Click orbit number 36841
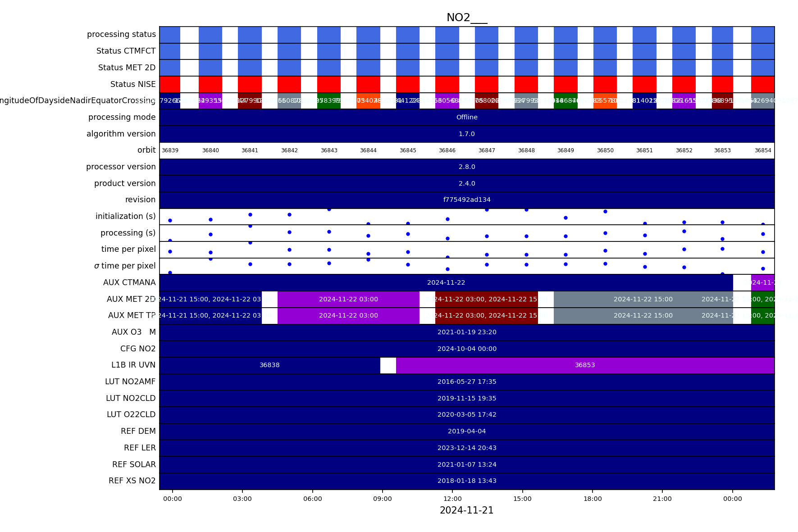Screen dimensions: 798x532 click(250, 150)
